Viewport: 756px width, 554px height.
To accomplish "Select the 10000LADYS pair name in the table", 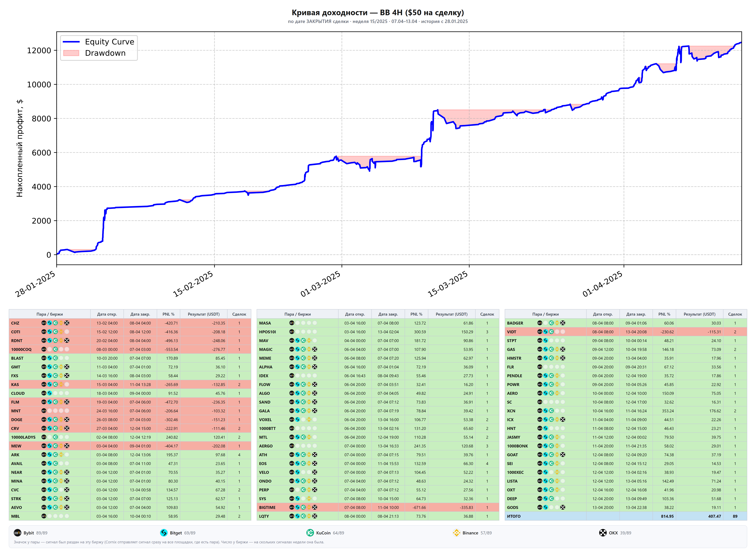I will click(x=23, y=437).
